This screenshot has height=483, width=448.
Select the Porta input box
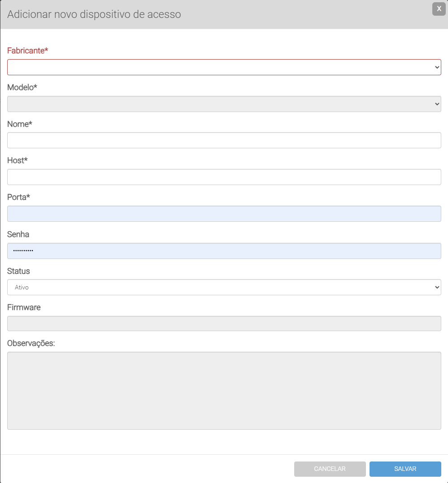(x=224, y=214)
